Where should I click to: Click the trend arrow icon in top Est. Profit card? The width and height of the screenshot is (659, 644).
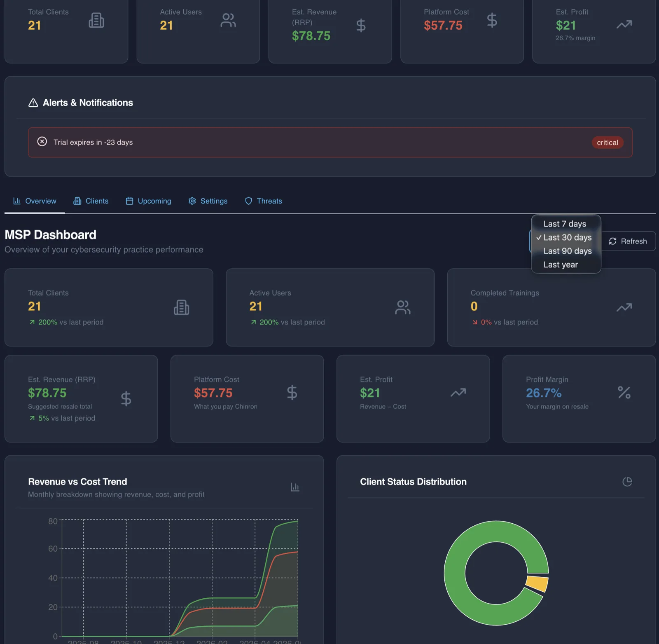coord(624,25)
